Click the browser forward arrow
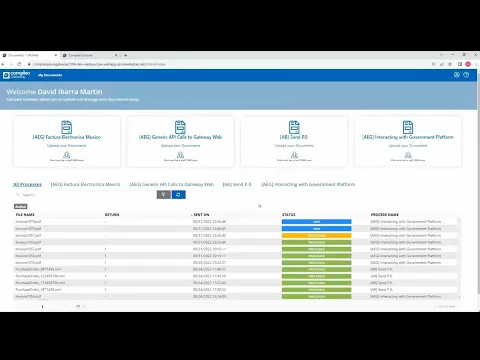Image resolution: width=480 pixels, height=360 pixels. 11,64
